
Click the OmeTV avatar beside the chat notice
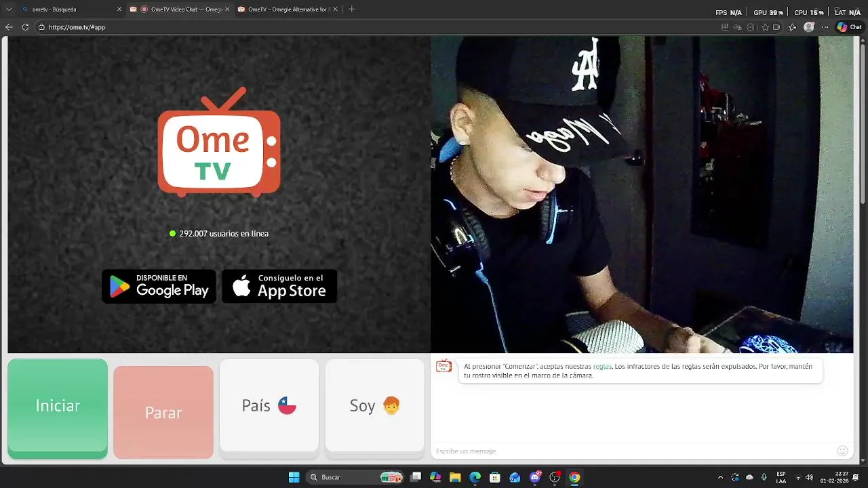tap(443, 366)
